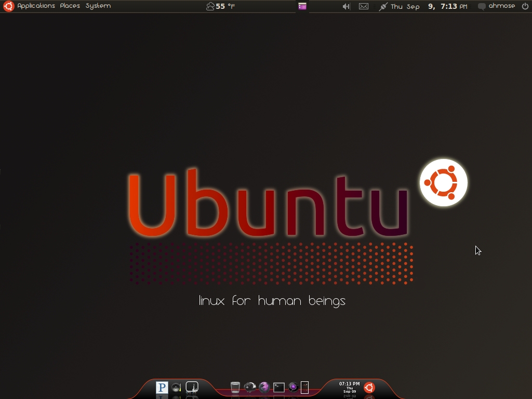Click the power session button

click(525, 6)
